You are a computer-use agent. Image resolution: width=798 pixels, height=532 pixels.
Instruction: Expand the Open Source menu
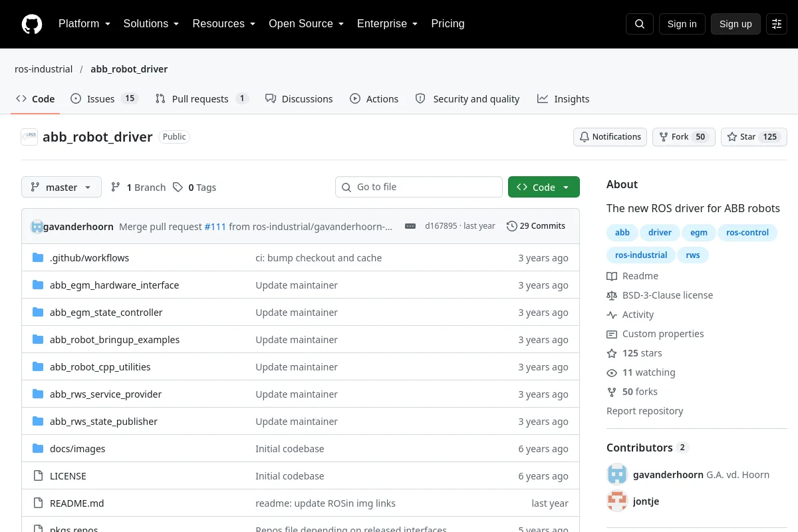[306, 24]
